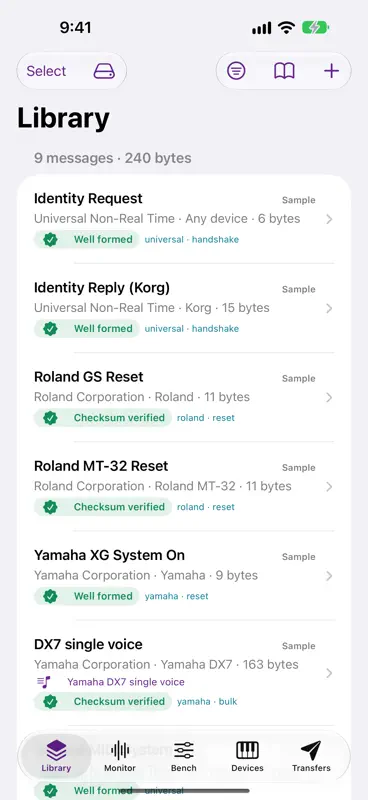
Task: Tap Checksum verified badge on Roland MT-32 Reset
Action: 103,507
